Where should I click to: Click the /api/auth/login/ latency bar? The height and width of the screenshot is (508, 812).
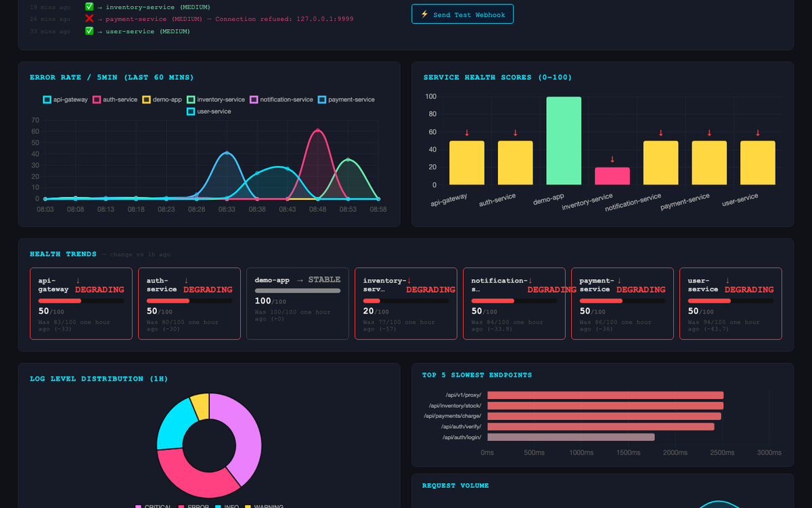(x=570, y=438)
